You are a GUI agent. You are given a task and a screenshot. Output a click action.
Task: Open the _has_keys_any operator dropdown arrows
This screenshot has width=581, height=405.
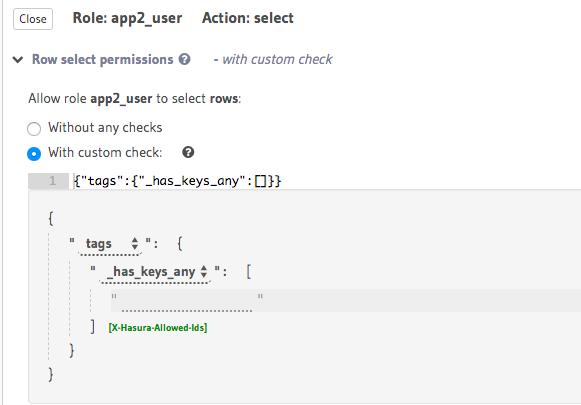pyautogui.click(x=203, y=272)
